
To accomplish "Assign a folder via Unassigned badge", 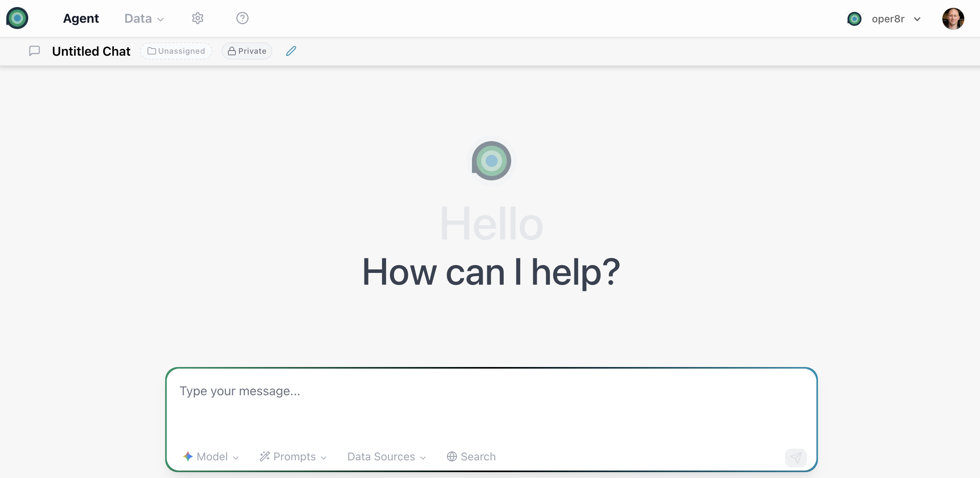I will point(176,51).
